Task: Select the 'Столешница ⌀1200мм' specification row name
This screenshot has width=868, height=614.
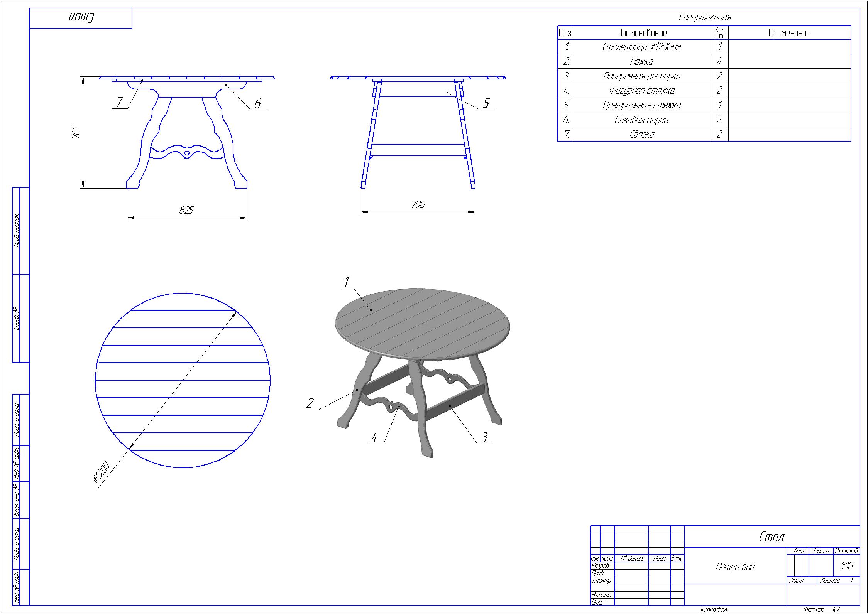Action: click(642, 47)
